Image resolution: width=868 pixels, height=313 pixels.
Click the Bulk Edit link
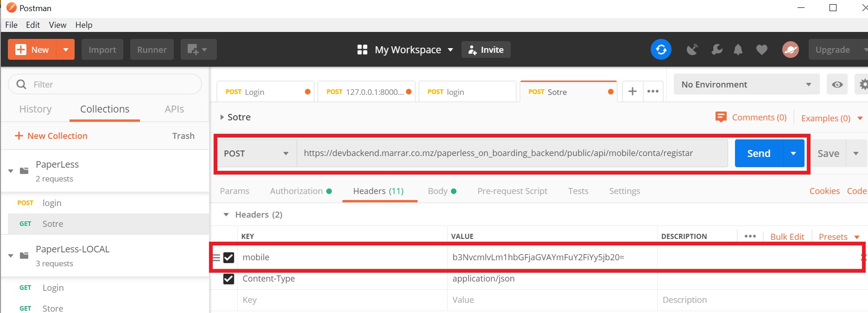[787, 237]
